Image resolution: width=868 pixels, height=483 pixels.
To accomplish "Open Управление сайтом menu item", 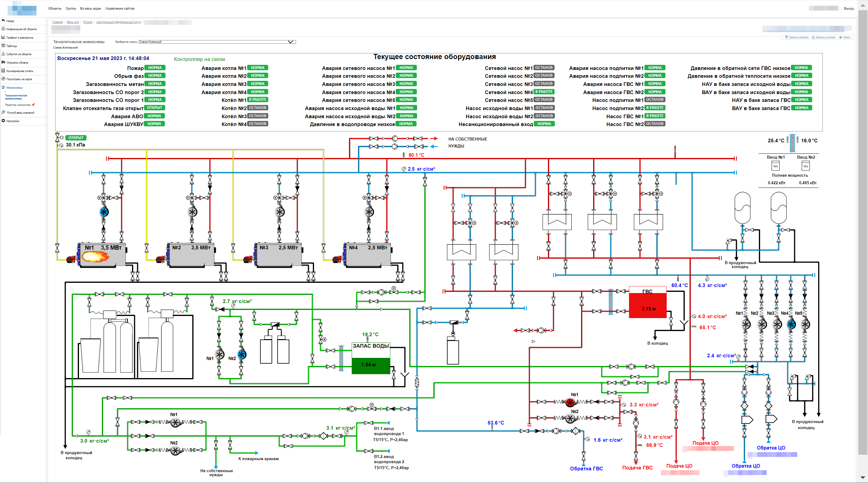I will click(120, 8).
